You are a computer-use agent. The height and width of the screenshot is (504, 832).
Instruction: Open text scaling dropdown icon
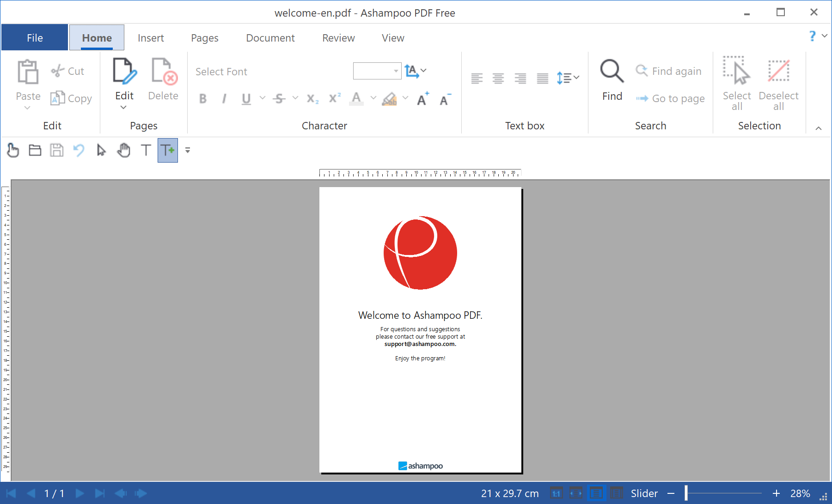416,71
